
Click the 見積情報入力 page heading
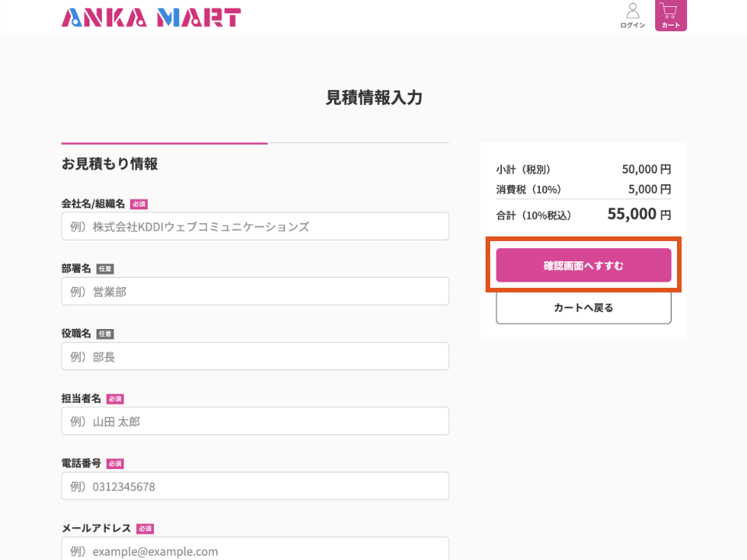coord(373,98)
